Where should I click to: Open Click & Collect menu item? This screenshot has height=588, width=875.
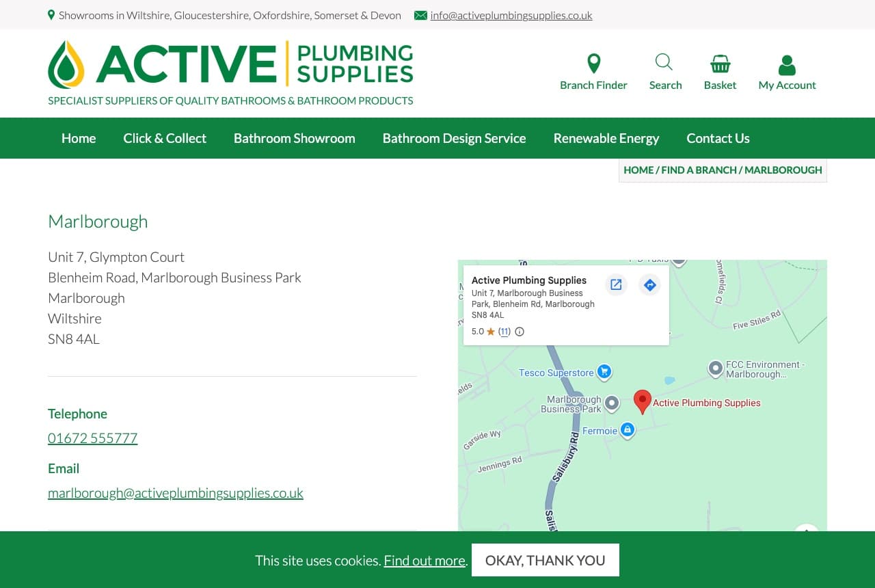point(165,138)
